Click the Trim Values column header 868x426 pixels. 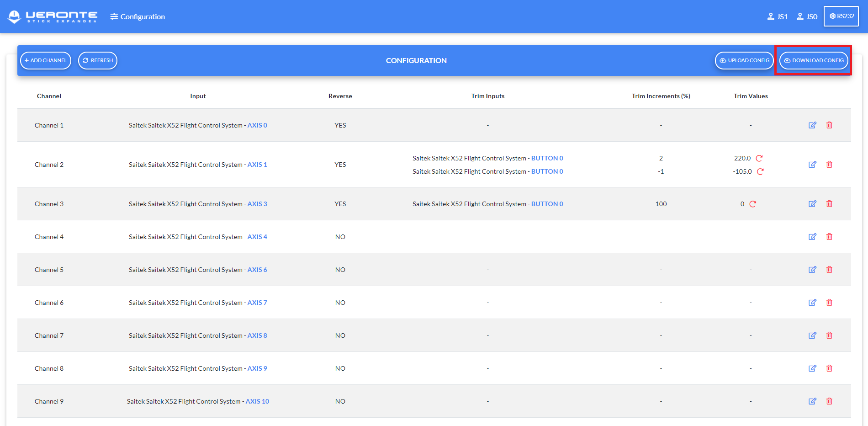(x=751, y=96)
